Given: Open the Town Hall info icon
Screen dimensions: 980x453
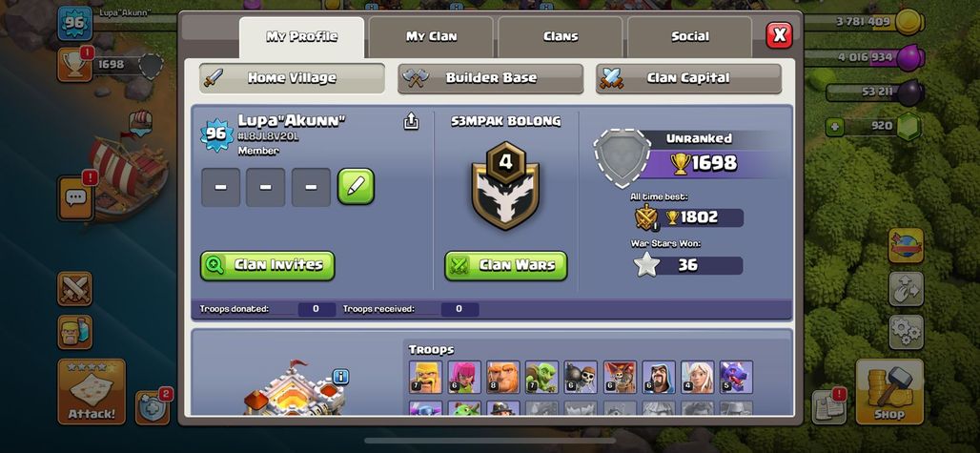Looking at the screenshot, I should click(340, 377).
